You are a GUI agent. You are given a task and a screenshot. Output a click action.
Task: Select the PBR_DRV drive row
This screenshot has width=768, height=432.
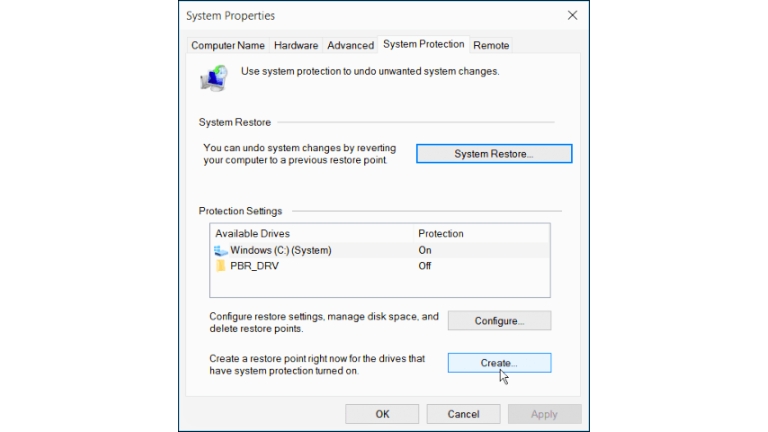tap(380, 266)
